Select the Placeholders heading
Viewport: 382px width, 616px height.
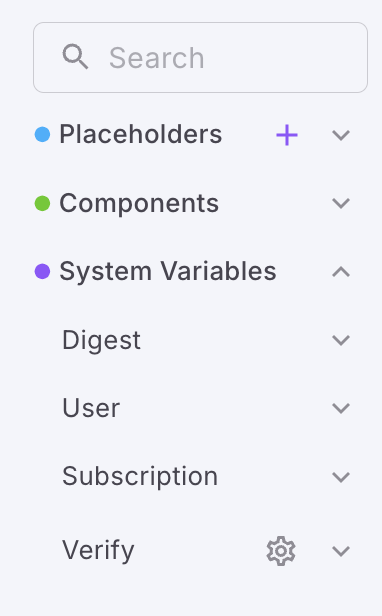[x=141, y=134]
